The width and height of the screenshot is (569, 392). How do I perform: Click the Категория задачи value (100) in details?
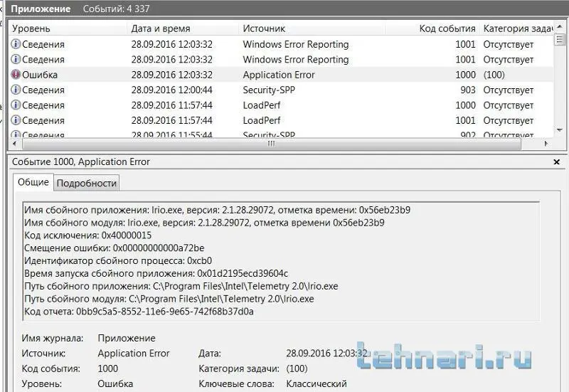coord(297,369)
